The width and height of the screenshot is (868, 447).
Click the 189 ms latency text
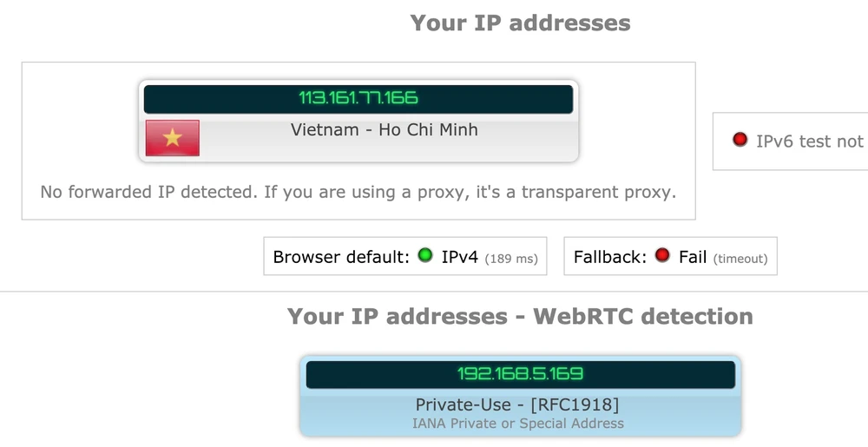click(511, 259)
